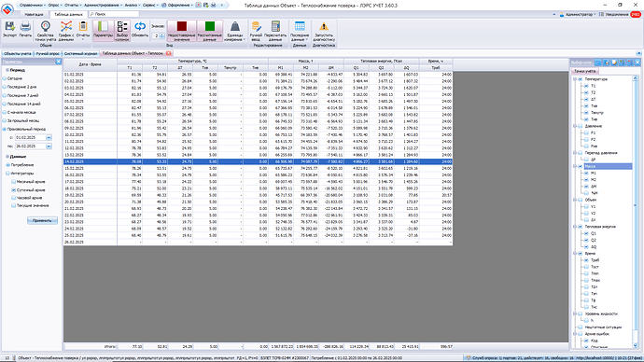
Task: Click the Применить button
Action: click(x=42, y=220)
